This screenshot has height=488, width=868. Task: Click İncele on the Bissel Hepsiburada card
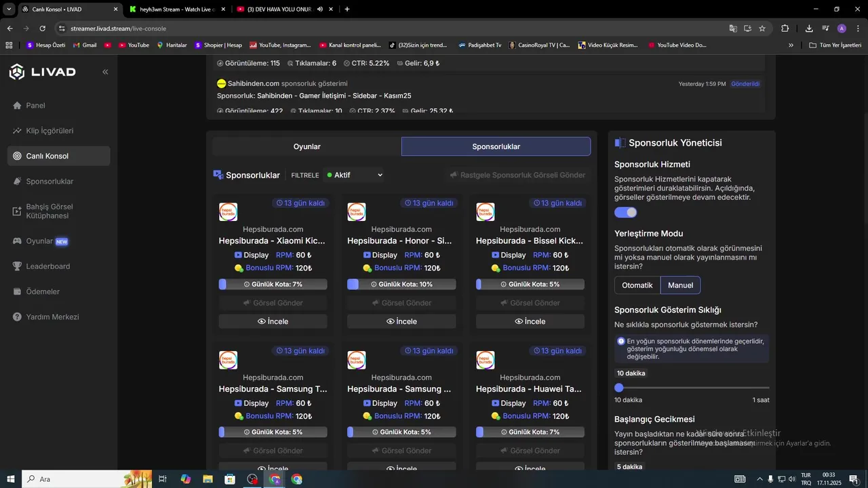coord(530,321)
